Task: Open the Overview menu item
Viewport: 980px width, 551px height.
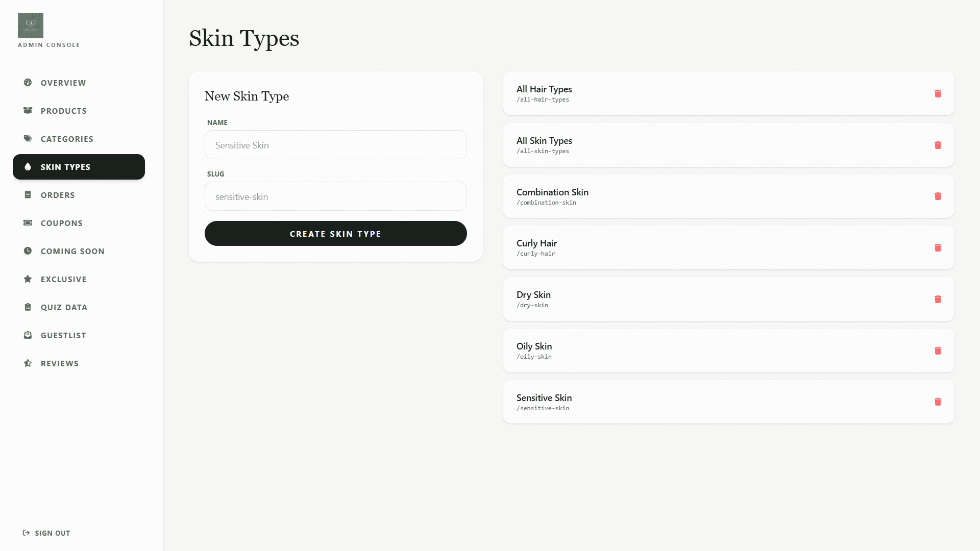Action: point(79,83)
